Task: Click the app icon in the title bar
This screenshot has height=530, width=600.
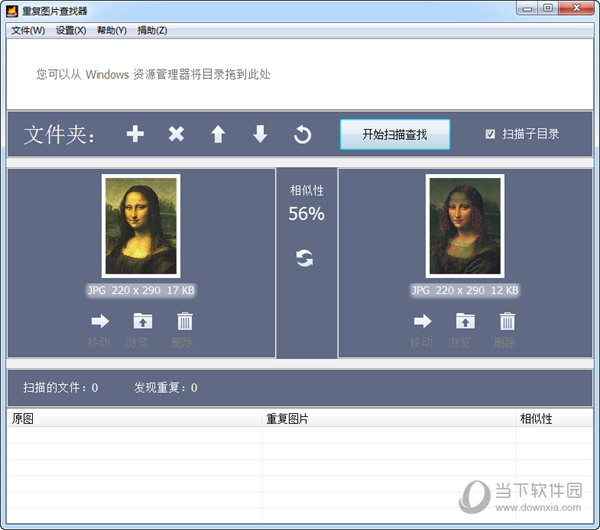Action: coord(12,11)
